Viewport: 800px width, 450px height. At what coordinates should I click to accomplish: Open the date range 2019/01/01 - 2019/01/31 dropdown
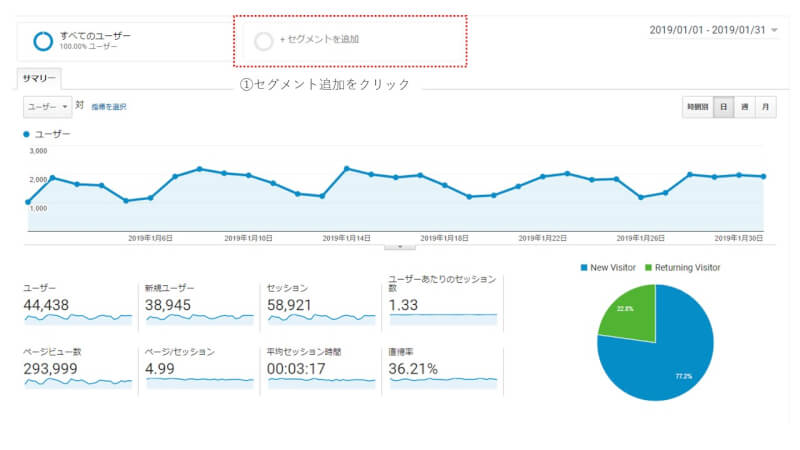[x=713, y=30]
